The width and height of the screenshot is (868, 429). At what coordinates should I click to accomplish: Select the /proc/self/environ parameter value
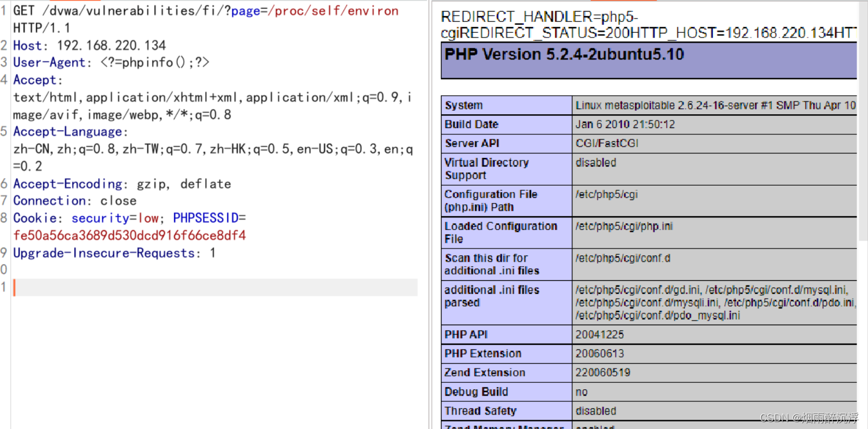pos(333,11)
